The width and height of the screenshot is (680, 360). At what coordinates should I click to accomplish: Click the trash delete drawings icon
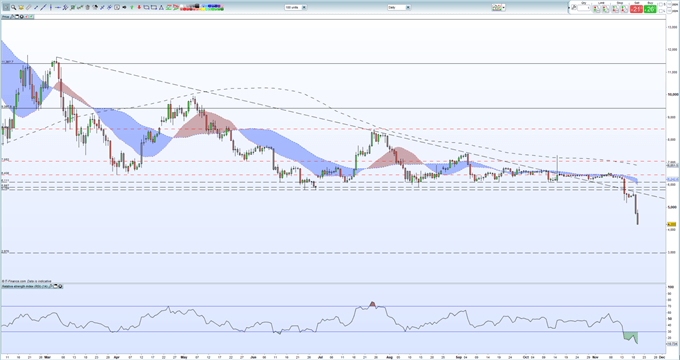point(88,7)
